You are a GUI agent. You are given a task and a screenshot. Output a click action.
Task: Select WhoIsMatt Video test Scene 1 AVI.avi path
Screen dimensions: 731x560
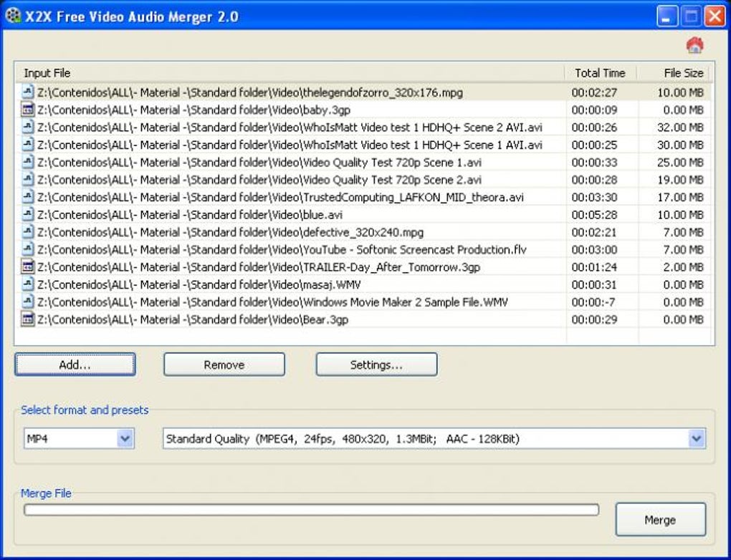(x=290, y=145)
